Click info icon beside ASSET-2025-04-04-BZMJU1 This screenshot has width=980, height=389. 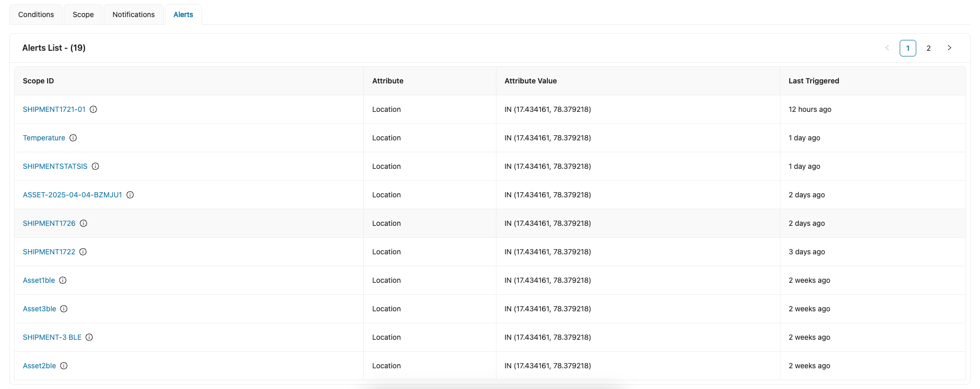130,195
